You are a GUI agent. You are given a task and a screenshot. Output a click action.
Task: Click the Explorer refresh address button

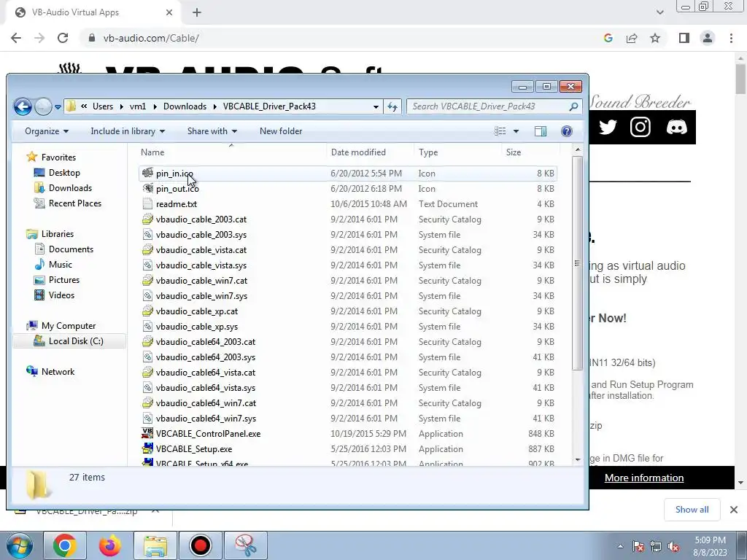click(392, 106)
